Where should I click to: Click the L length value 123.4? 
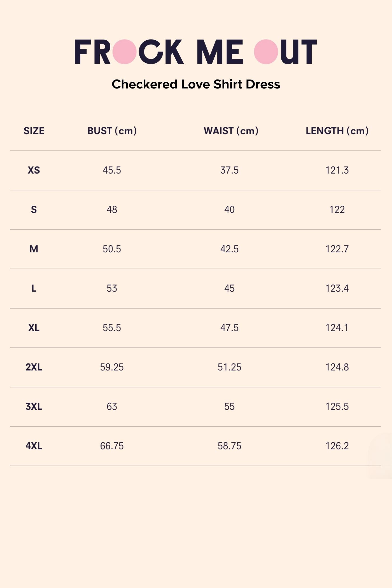(337, 288)
